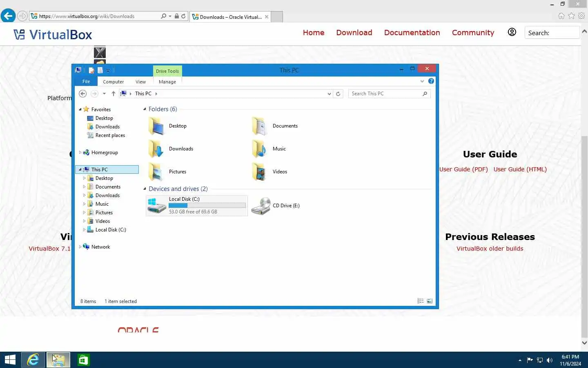Click the Windows Start button
588x368 pixels.
tap(10, 360)
